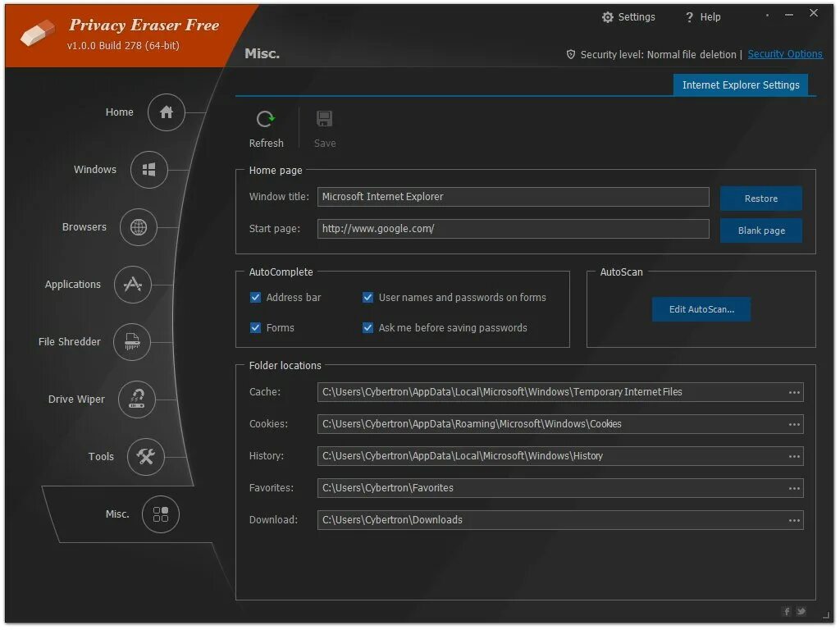Viewport: 840px width, 630px height.
Task: Open the Drive Wiper tool
Action: click(x=137, y=399)
